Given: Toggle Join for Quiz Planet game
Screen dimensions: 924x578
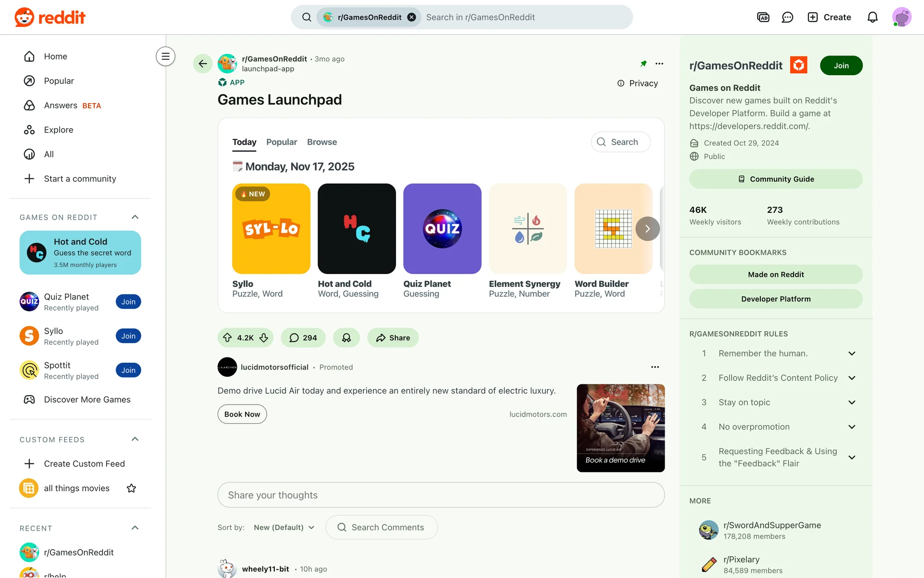Looking at the screenshot, I should tap(128, 302).
